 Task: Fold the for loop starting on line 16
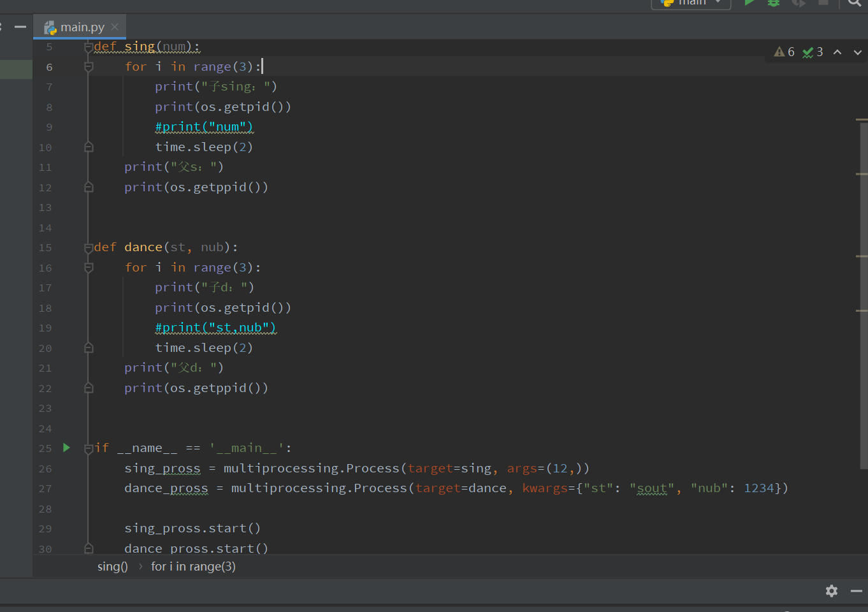tap(89, 268)
